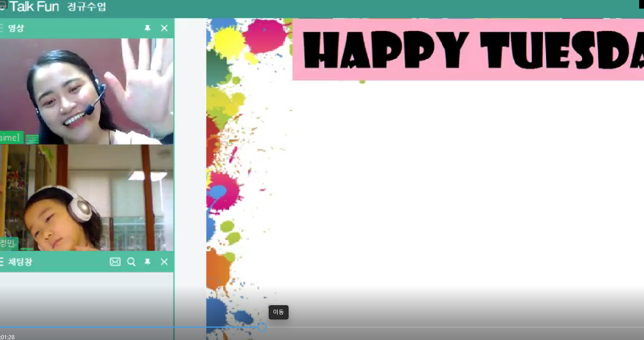Pin the 채팅창 chat panel
This screenshot has height=340, width=644.
pos(148,262)
